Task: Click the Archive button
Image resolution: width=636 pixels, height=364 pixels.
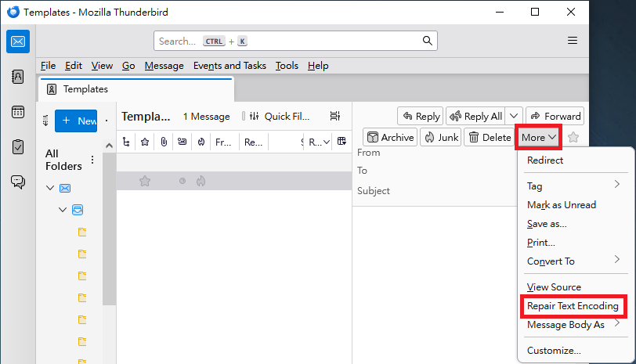Action: (390, 138)
